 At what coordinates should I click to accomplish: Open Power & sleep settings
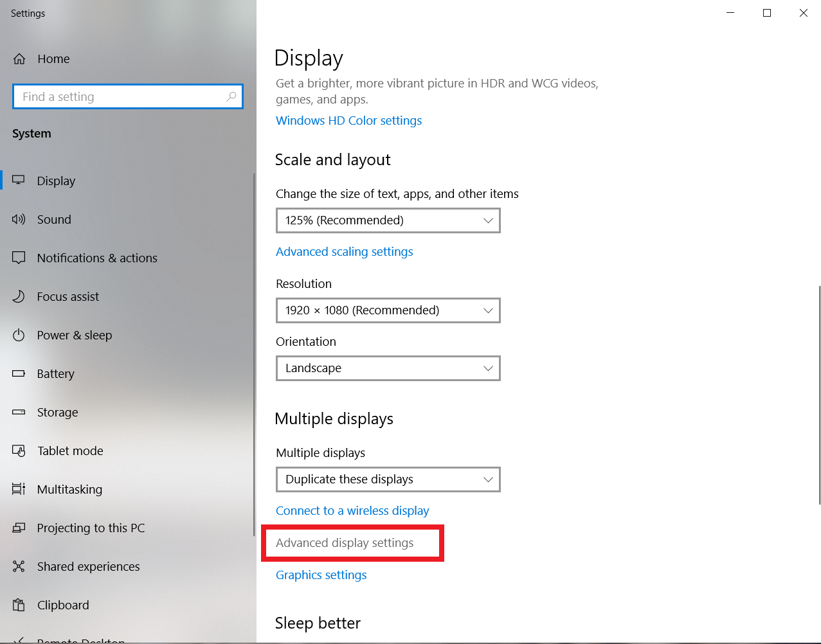pos(127,335)
